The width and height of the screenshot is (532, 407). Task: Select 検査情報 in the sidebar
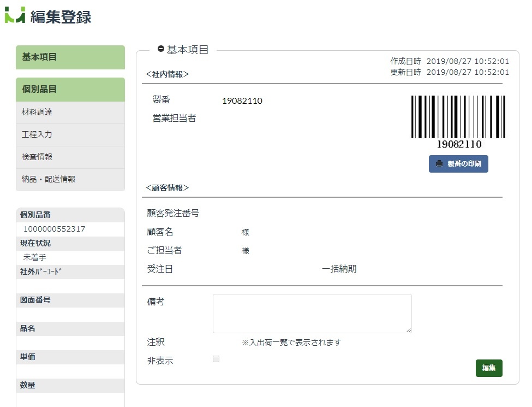pos(70,157)
